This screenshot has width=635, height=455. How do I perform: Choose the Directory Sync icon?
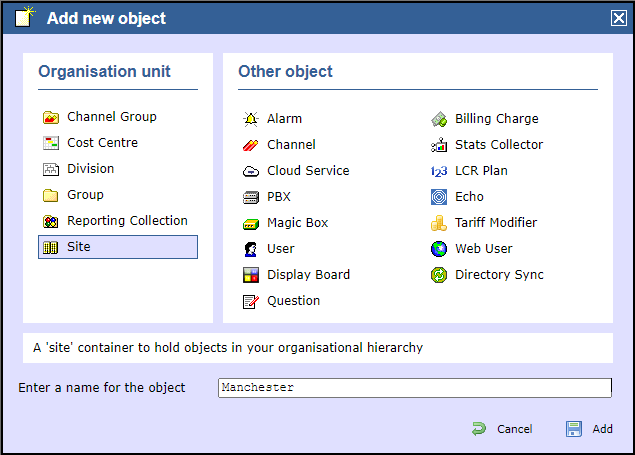point(439,275)
